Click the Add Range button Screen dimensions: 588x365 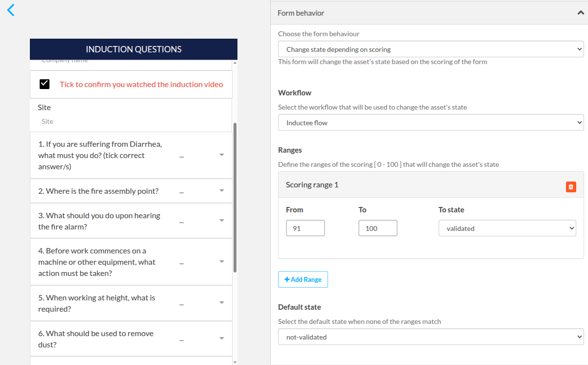(303, 279)
